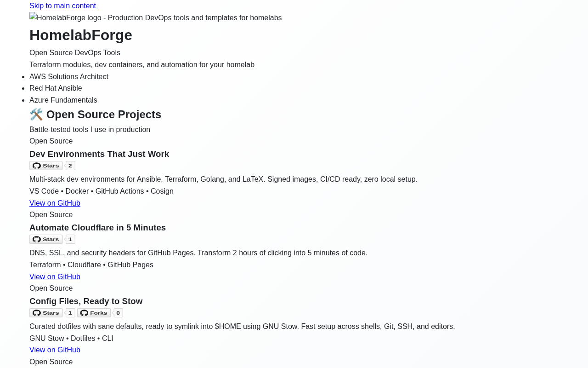Open View on GitHub for Automate Cloudflare

point(55,276)
